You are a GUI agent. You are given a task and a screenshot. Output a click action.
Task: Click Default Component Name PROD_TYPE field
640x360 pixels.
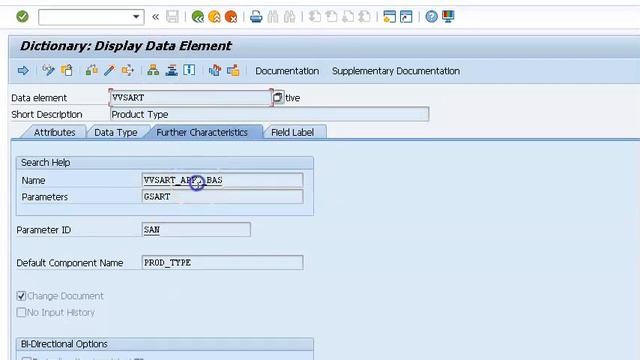click(x=222, y=262)
